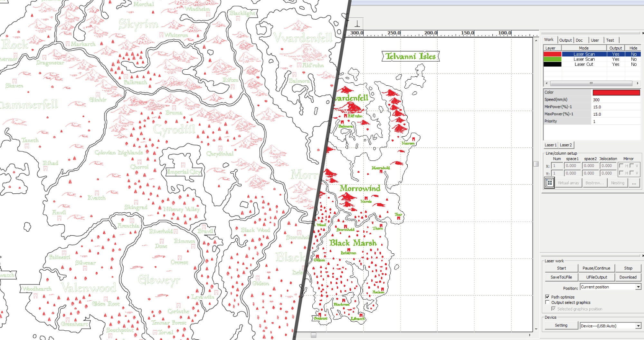Viewport: 644px width, 340px height.
Task: Open the User tab
Action: pos(595,40)
